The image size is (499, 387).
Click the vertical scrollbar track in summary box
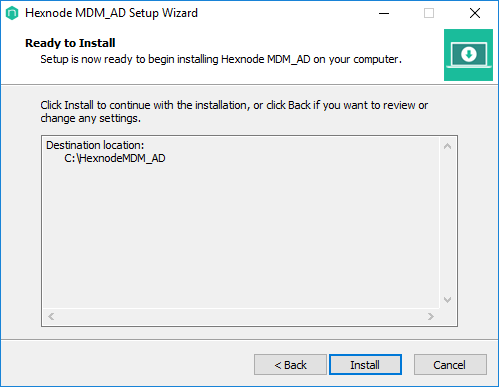[447, 223]
